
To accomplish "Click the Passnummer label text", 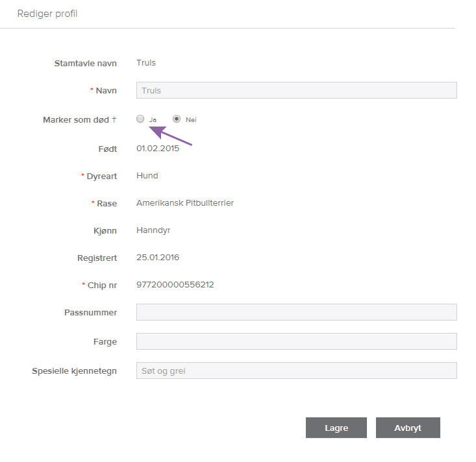I will (x=90, y=312).
